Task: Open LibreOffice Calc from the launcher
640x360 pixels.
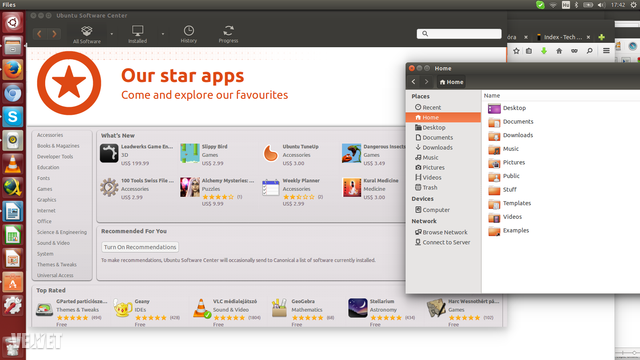Action: (13, 235)
